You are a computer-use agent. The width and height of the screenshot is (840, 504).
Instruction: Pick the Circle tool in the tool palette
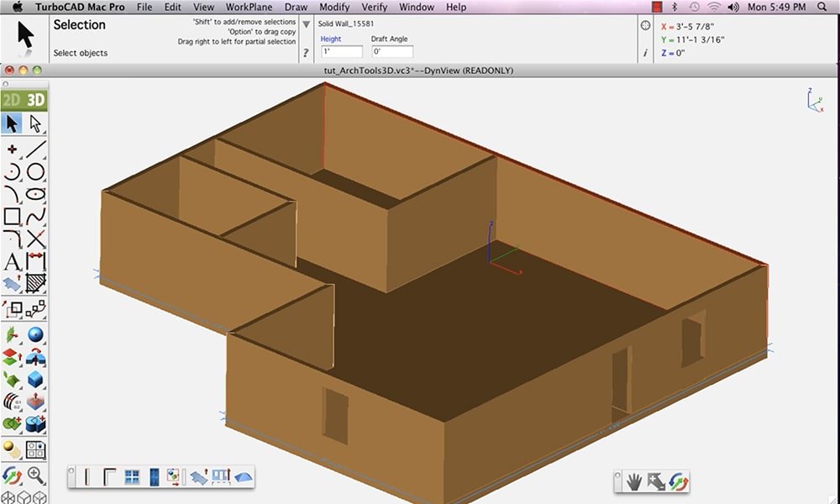(35, 172)
